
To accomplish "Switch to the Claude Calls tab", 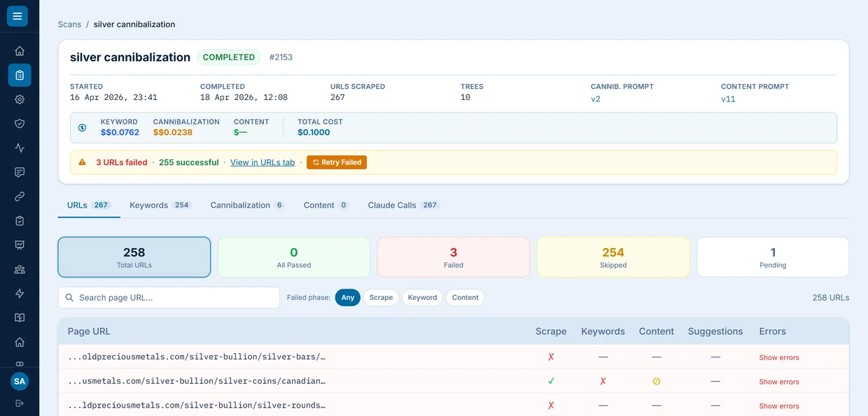I will [x=403, y=205].
